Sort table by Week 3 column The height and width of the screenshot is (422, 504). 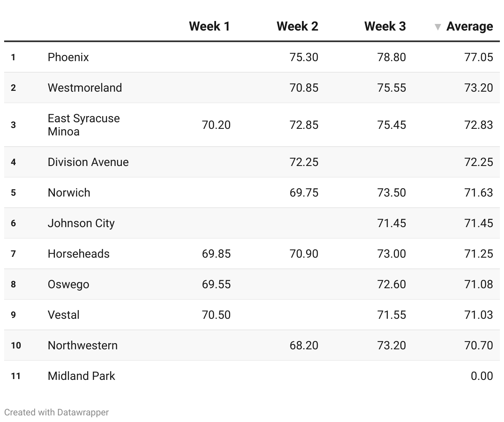pyautogui.click(x=385, y=26)
